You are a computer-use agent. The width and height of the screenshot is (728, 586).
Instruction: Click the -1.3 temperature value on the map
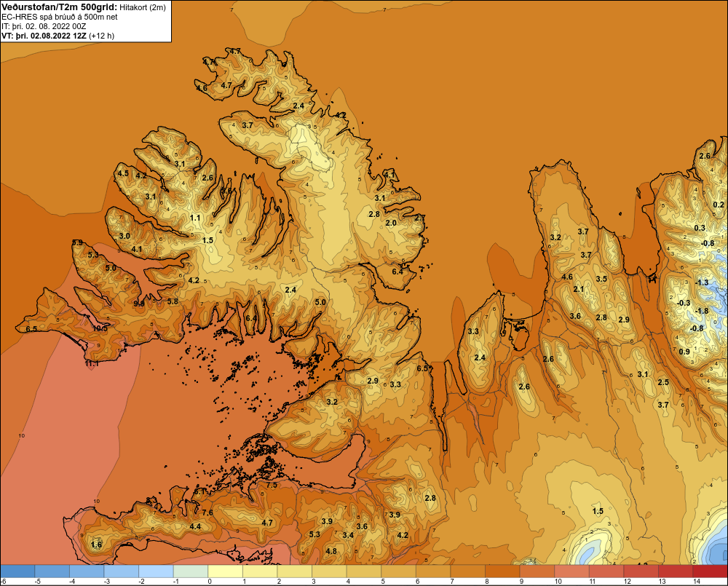click(702, 282)
